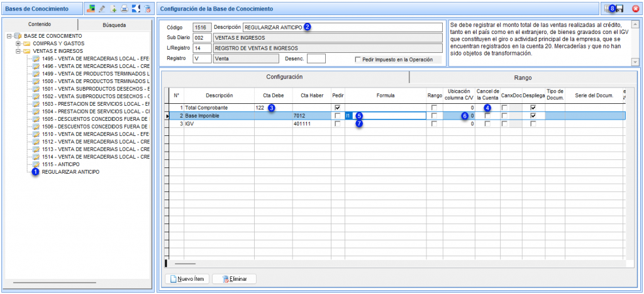
Task: Check Pedir for the IGV row
Action: pyautogui.click(x=338, y=123)
